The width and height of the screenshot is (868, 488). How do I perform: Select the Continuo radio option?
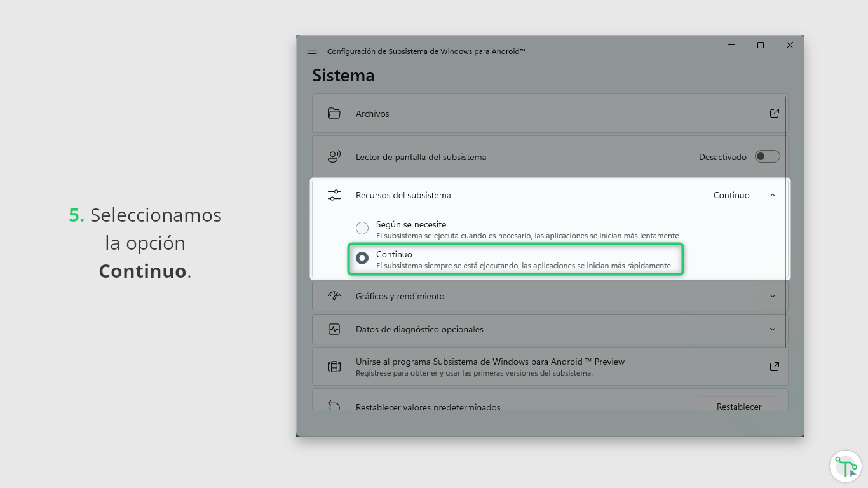point(362,258)
